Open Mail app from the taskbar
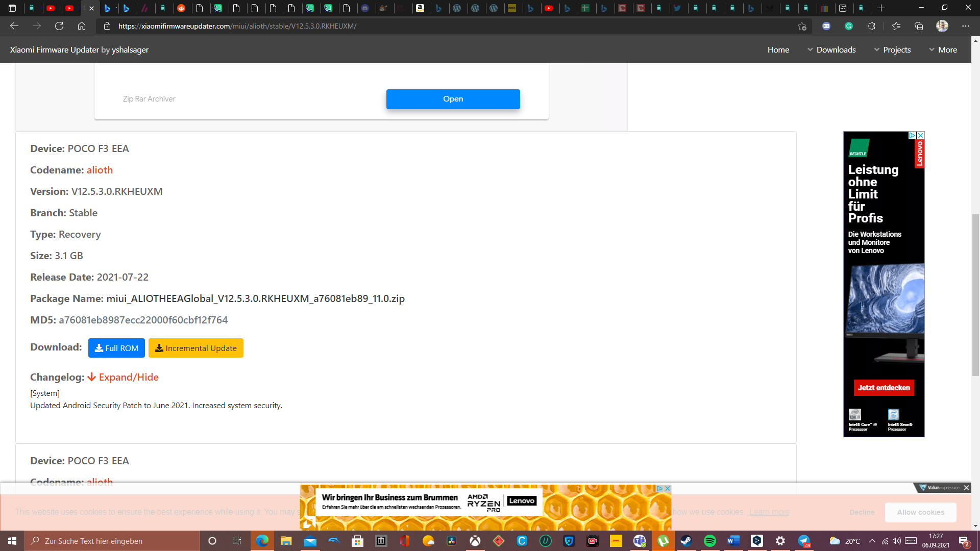 (310, 541)
